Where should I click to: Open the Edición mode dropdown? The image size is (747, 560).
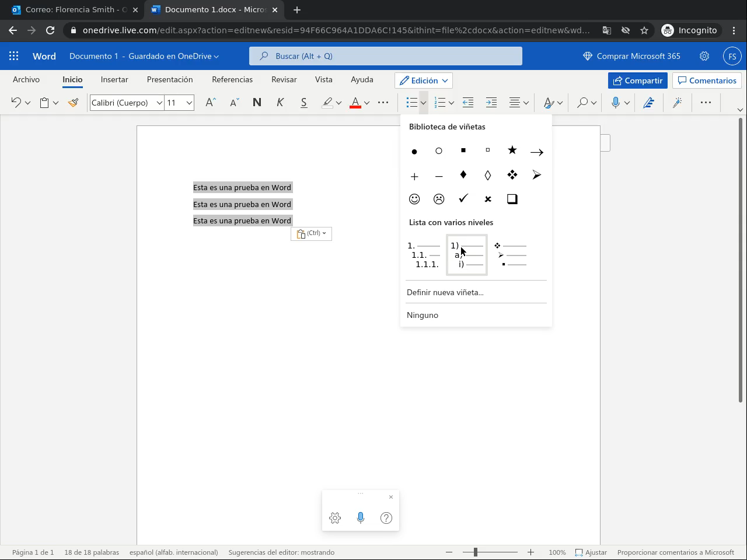pos(424,80)
